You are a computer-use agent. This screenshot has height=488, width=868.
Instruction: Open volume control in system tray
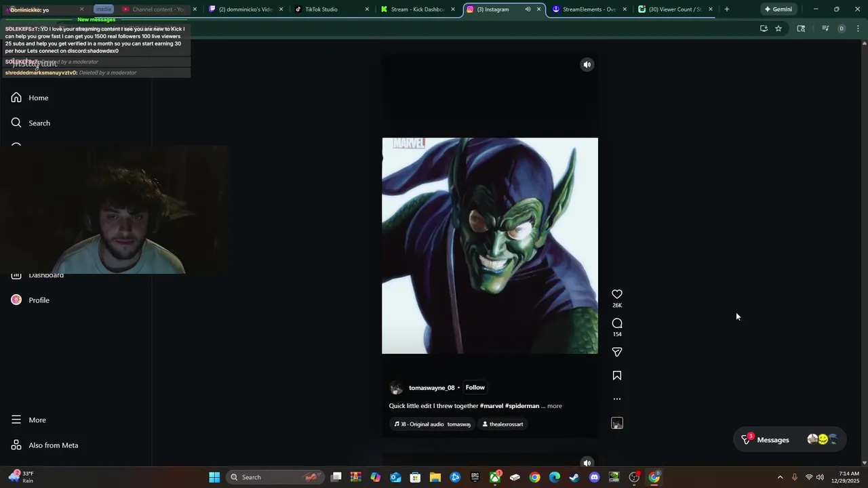[x=820, y=477]
